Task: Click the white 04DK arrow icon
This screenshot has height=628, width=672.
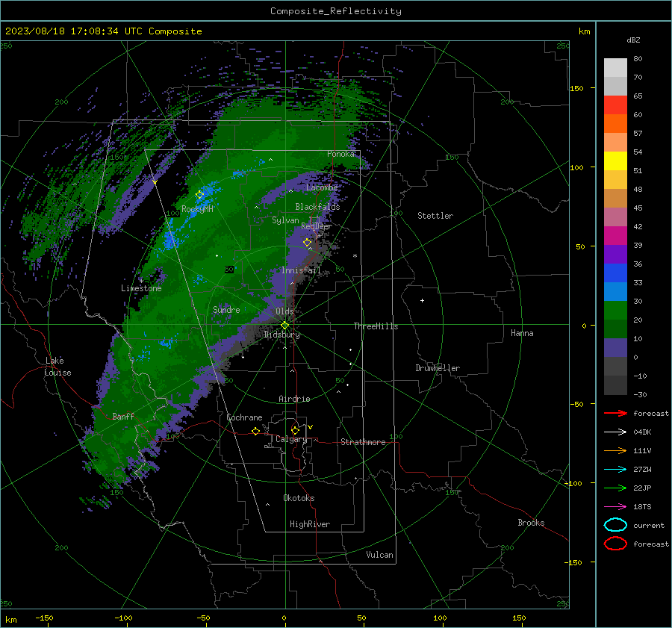Action: 615,432
